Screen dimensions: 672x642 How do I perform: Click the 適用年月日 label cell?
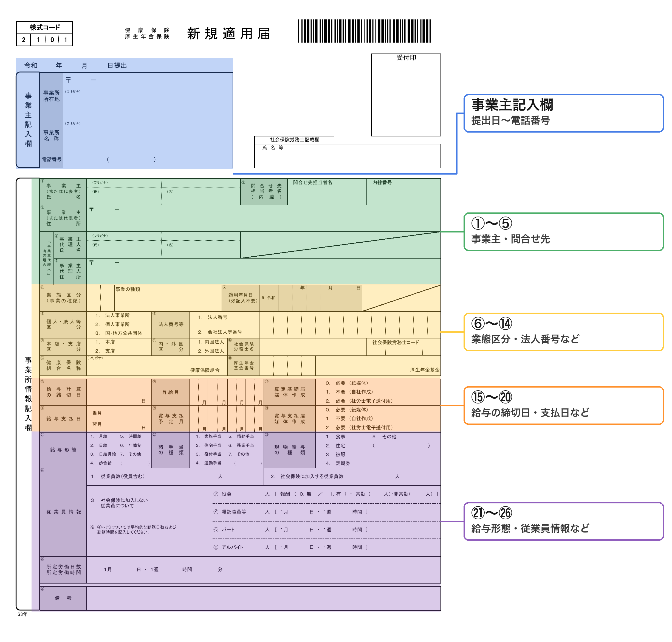point(241,298)
